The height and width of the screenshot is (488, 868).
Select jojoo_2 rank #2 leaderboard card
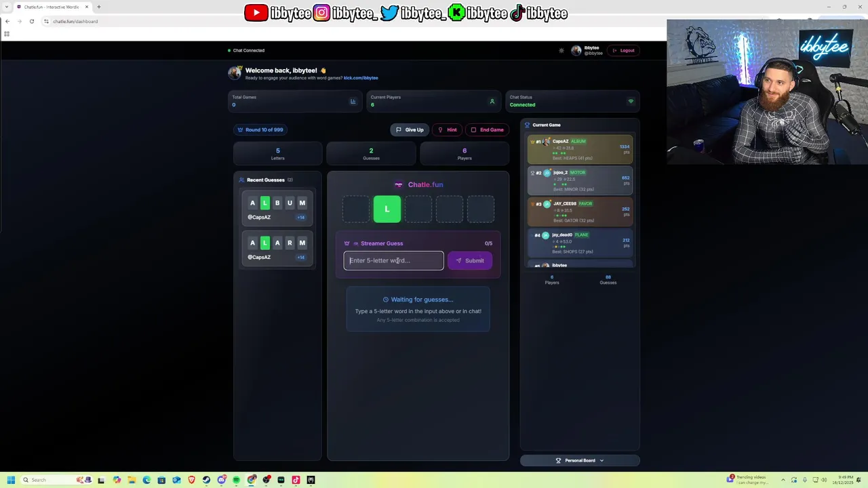pos(580,181)
